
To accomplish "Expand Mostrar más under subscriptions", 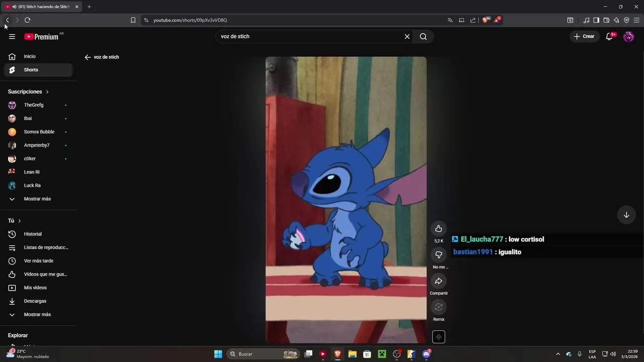I will (x=38, y=199).
